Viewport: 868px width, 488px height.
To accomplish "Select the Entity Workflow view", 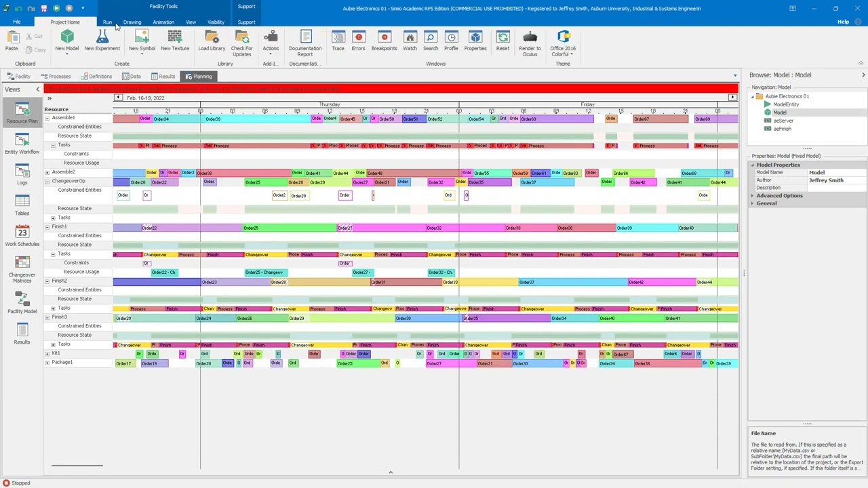I will tap(22, 144).
